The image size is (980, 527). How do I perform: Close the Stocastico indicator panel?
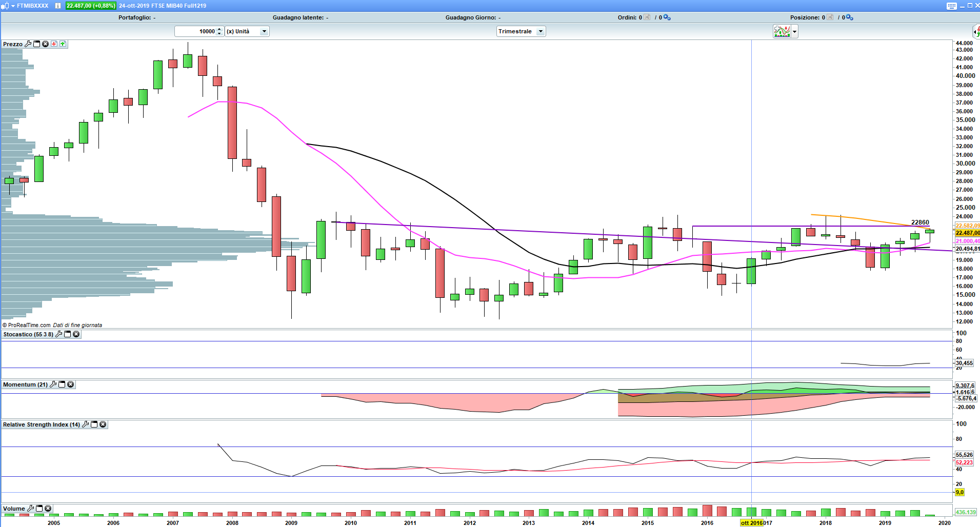(x=76, y=334)
